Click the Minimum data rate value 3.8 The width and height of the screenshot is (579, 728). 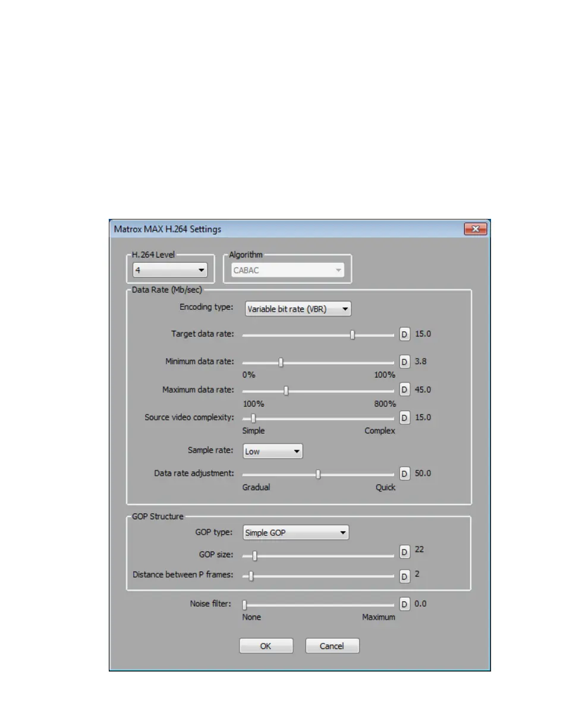pos(421,361)
